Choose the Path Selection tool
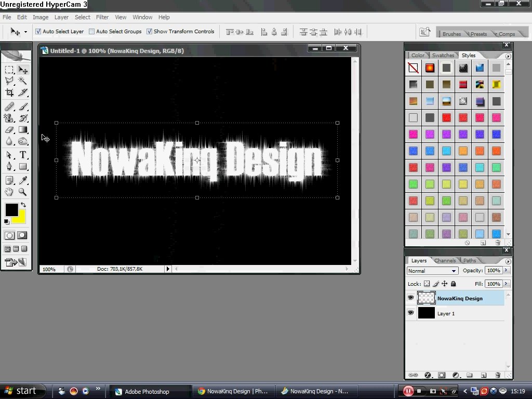Screen dimensions: 532x399 [x=9, y=155]
